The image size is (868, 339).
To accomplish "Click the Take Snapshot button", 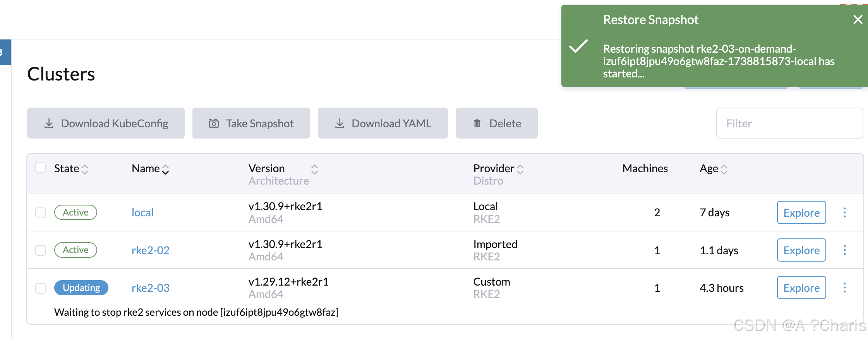I will tap(251, 123).
